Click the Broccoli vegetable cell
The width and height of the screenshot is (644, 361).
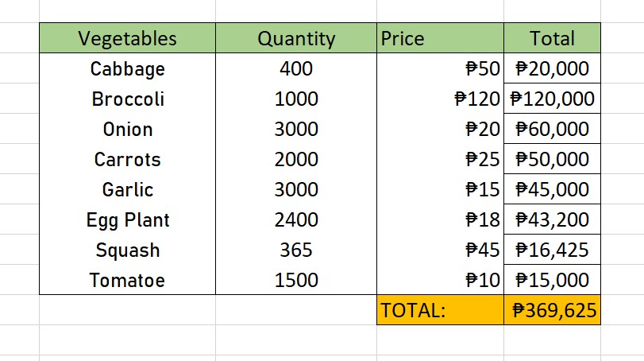(127, 99)
